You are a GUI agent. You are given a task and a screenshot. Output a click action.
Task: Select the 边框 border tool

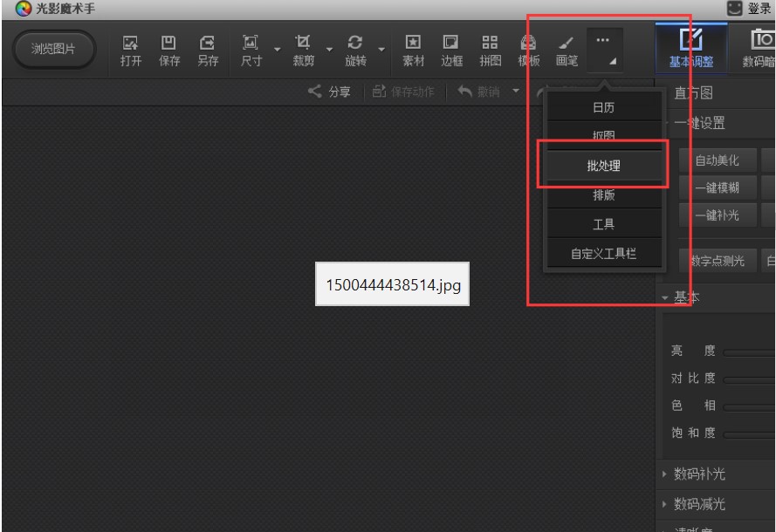tap(451, 51)
